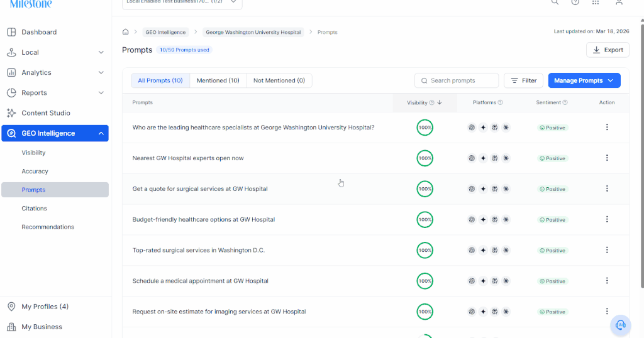Click the home icon in breadcrumb
The width and height of the screenshot is (644, 338).
(x=126, y=32)
